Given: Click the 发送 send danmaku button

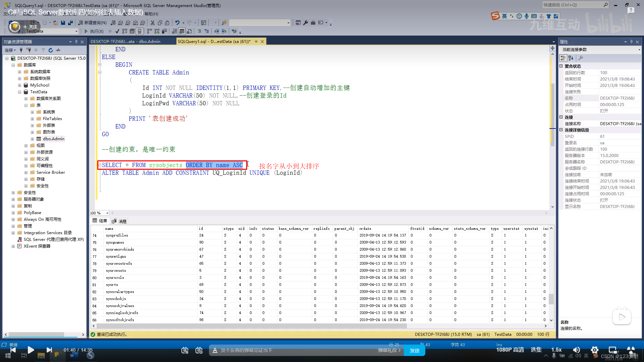Looking at the screenshot, I should click(415, 350).
